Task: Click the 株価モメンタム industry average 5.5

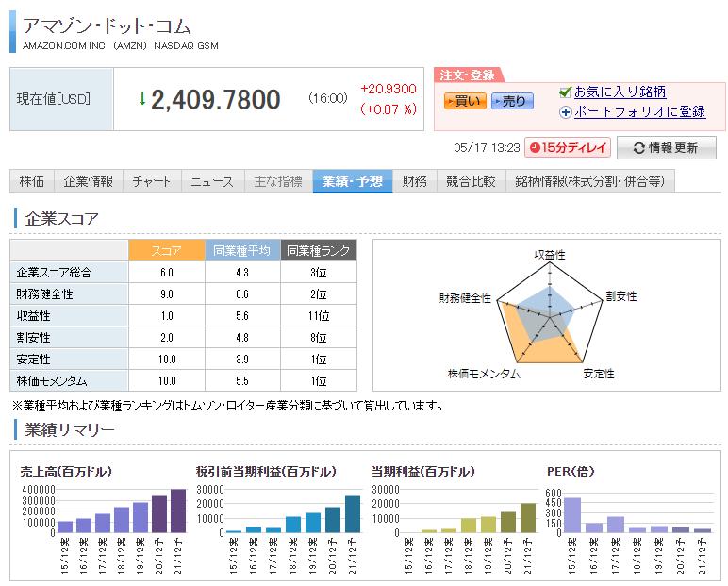Action: pos(242,381)
